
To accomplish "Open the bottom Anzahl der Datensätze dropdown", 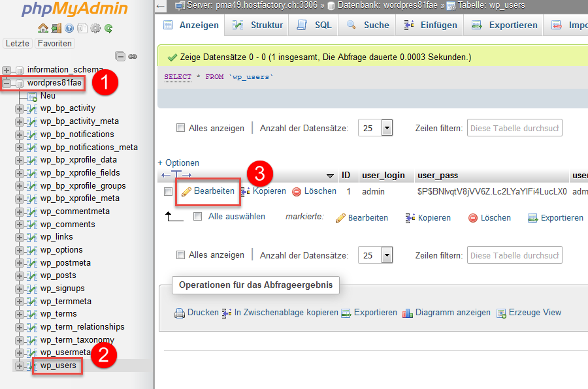I will 376,255.
